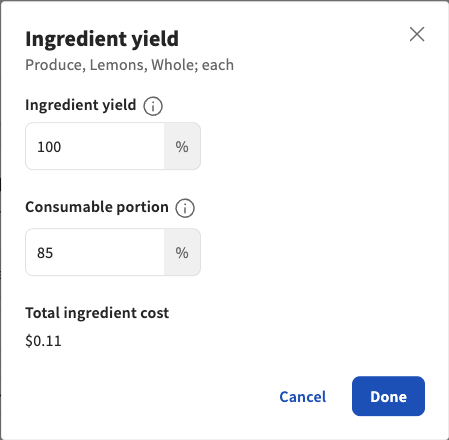The height and width of the screenshot is (440, 449).
Task: Select the $0.11 total cost value
Action: (43, 341)
